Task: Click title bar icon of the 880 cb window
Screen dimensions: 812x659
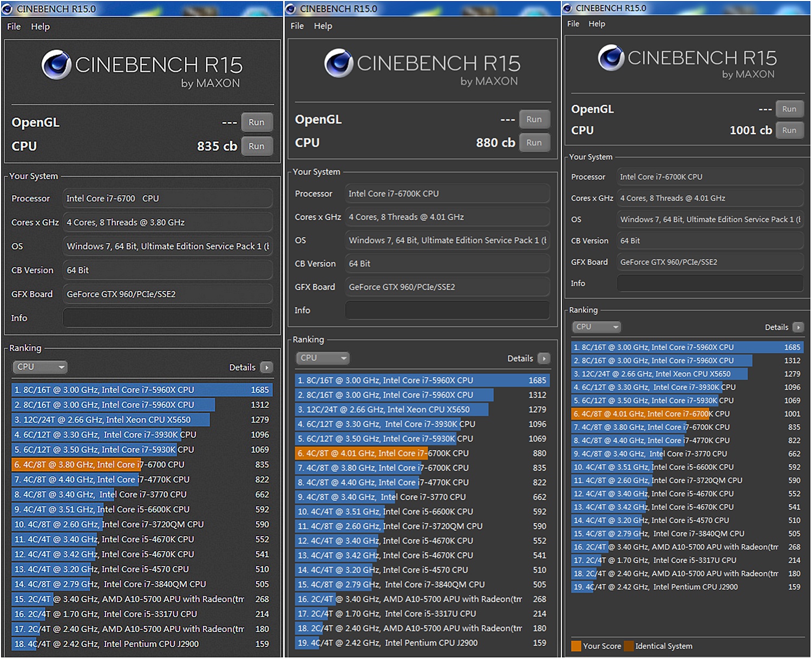Action: 291,9
